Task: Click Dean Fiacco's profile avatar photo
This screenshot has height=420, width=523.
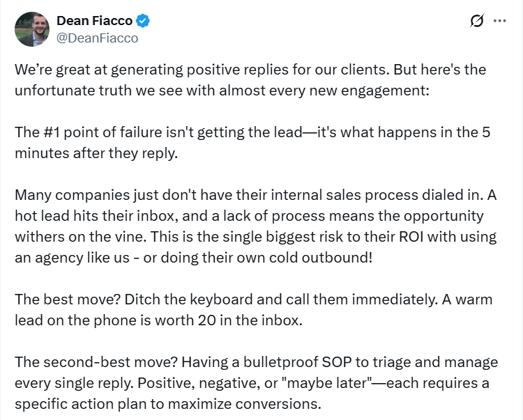Action: tap(31, 29)
